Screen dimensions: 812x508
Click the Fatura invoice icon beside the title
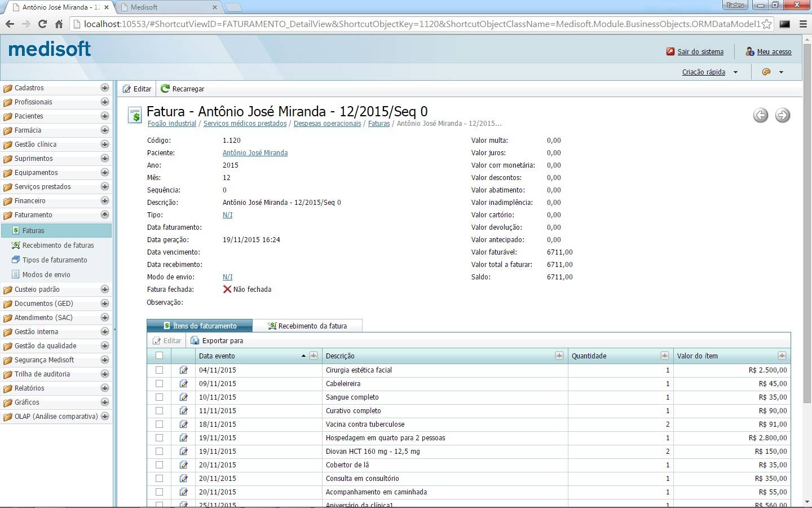point(135,115)
